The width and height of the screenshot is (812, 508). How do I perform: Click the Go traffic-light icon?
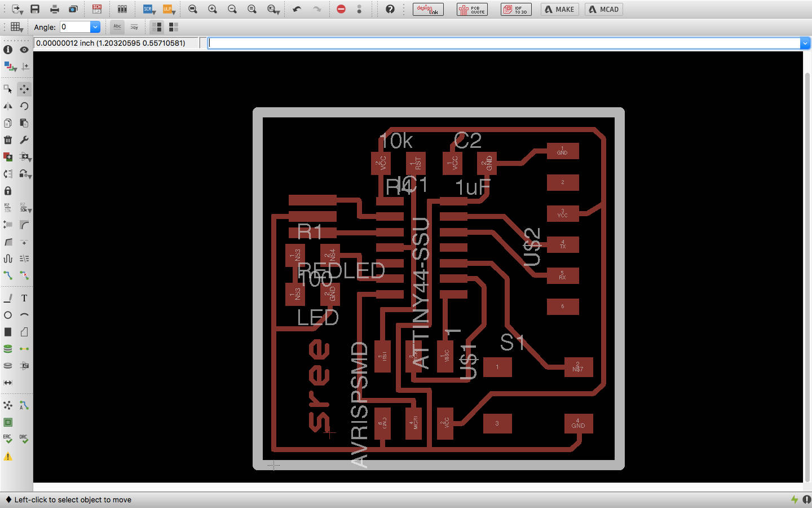359,9
